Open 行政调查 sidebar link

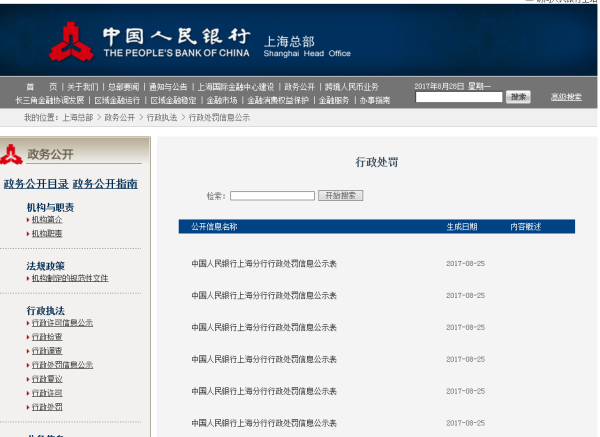(47, 351)
